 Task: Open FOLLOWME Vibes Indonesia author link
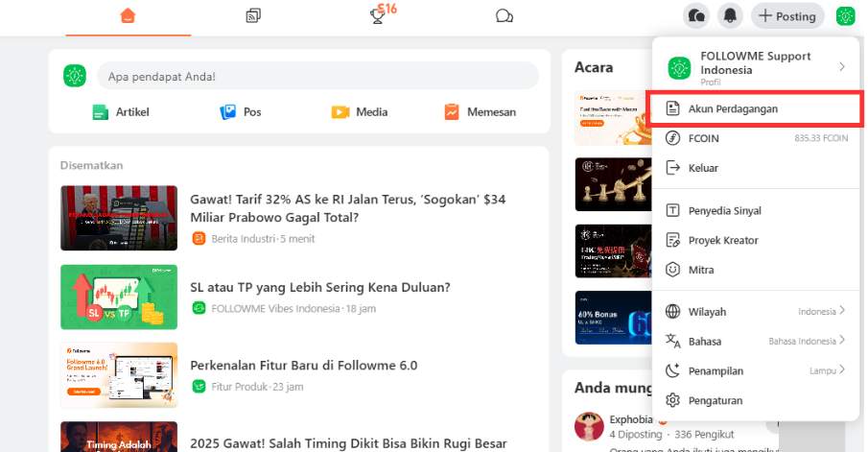(x=275, y=309)
